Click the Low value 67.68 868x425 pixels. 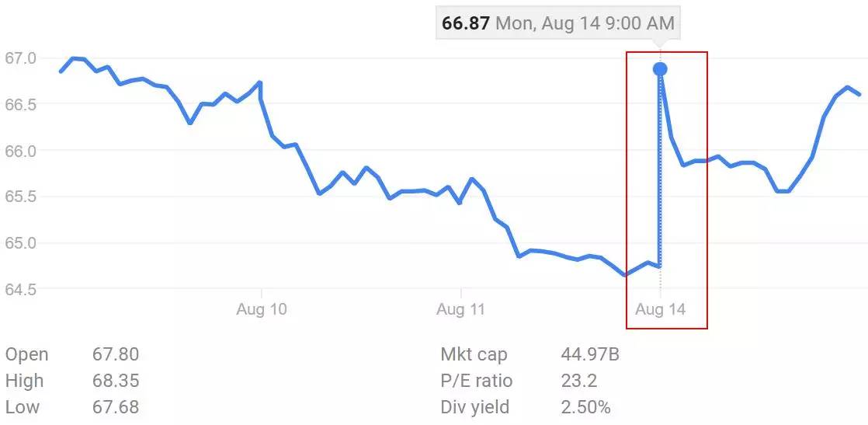coord(115,406)
